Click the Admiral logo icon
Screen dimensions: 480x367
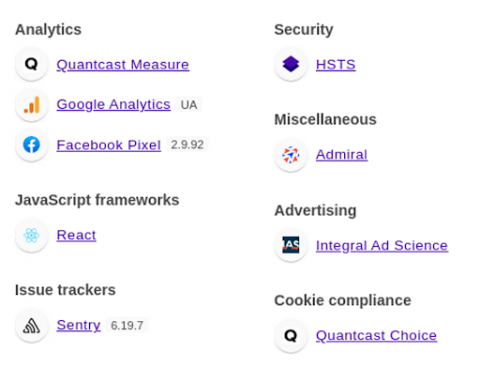click(x=291, y=155)
